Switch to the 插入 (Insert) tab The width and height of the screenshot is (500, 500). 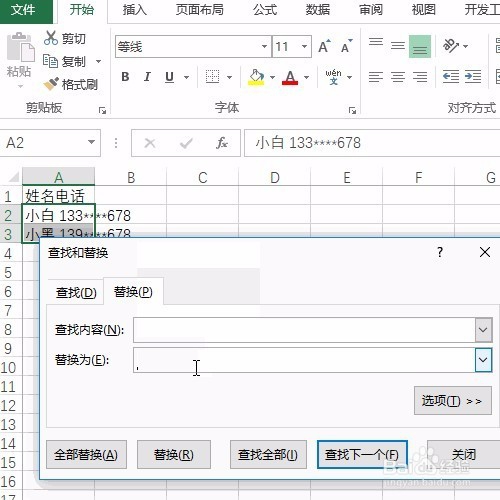[134, 10]
